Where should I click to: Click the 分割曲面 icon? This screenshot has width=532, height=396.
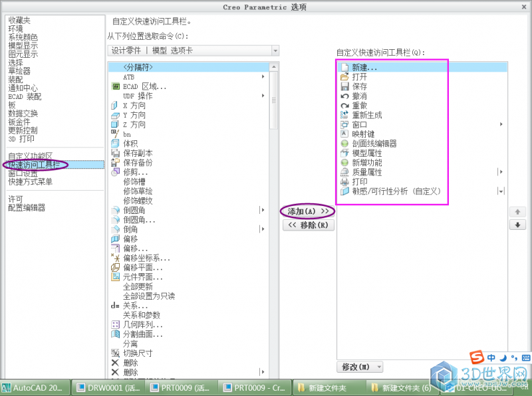(x=115, y=334)
